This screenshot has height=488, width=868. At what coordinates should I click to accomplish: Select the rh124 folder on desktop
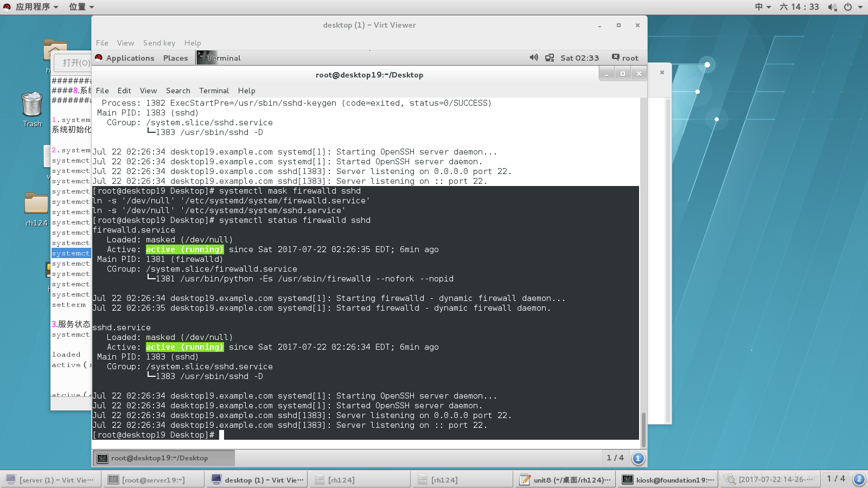pos(36,210)
